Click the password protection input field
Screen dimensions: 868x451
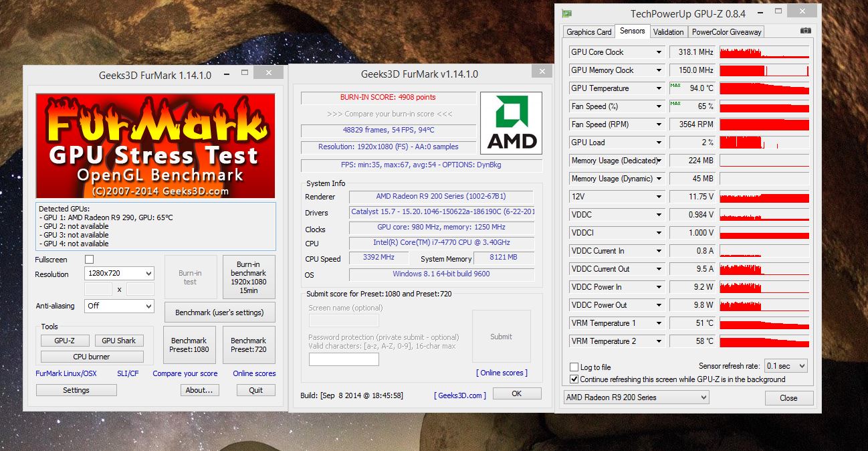click(344, 359)
